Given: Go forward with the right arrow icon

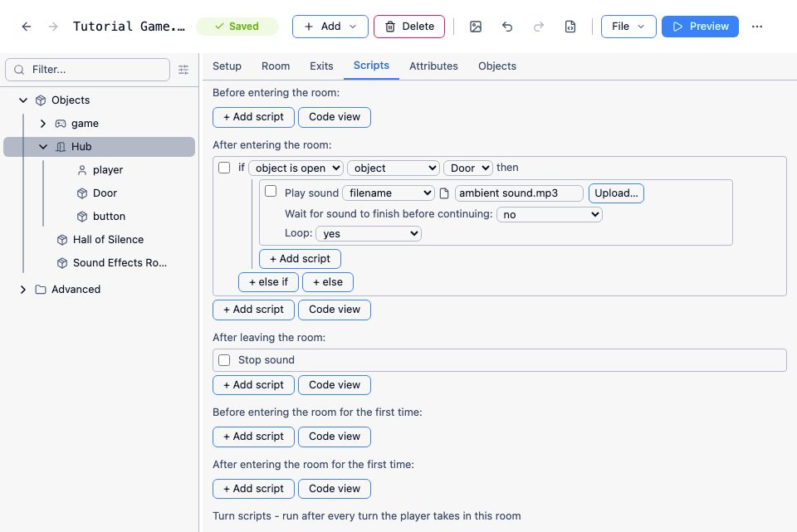Looking at the screenshot, I should (x=53, y=27).
